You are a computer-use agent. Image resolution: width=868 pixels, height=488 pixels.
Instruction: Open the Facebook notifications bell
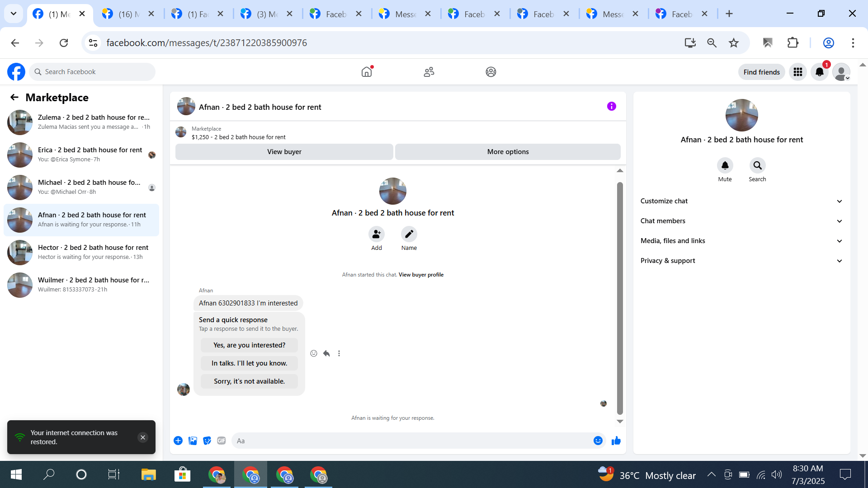pyautogui.click(x=819, y=72)
